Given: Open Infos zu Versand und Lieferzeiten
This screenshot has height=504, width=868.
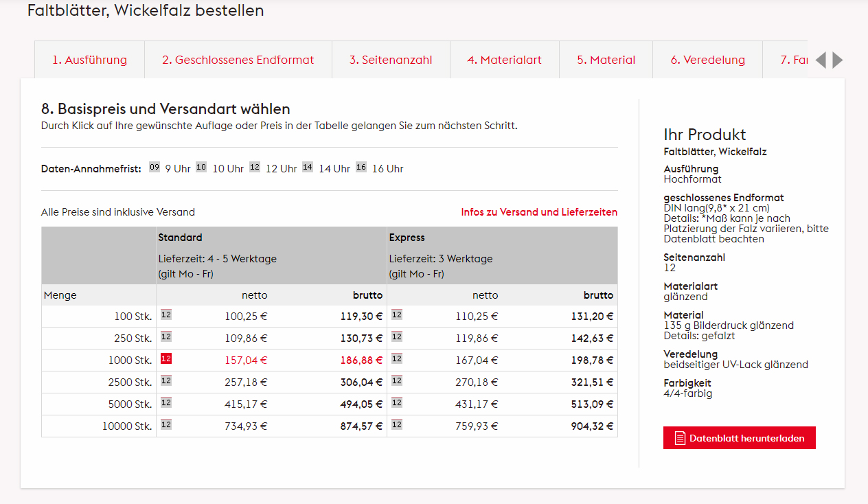Looking at the screenshot, I should coord(540,211).
